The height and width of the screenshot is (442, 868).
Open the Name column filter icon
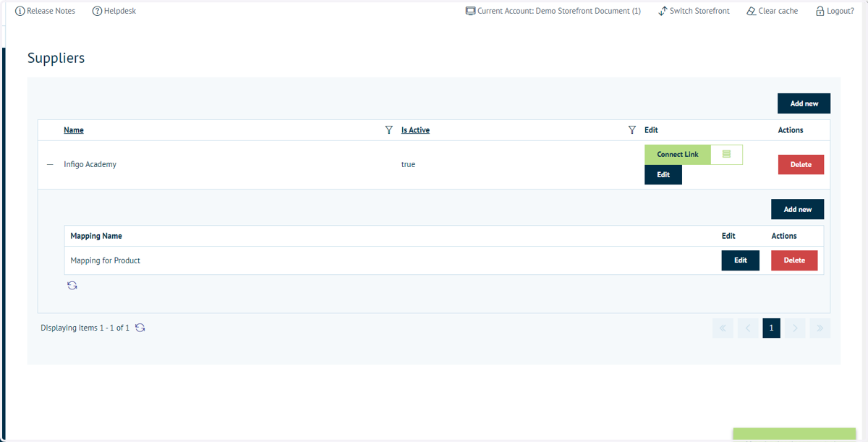coord(389,130)
